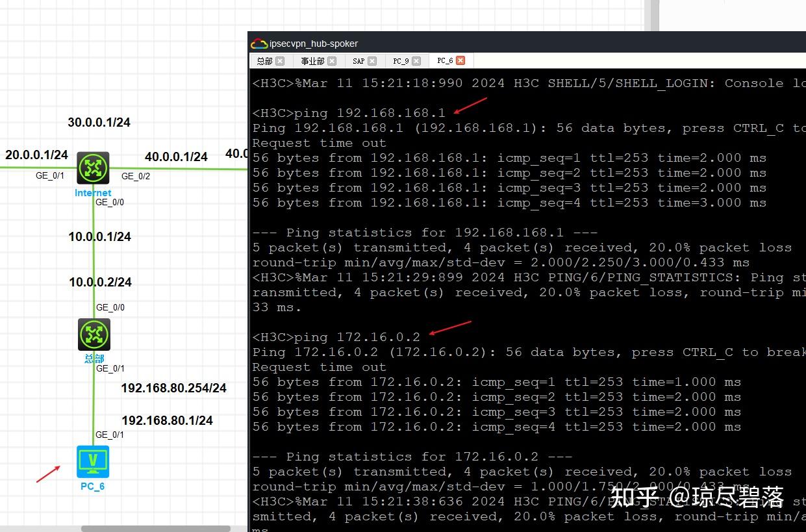The width and height of the screenshot is (806, 532).
Task: Switch to the 总部 console tab
Action: click(264, 60)
